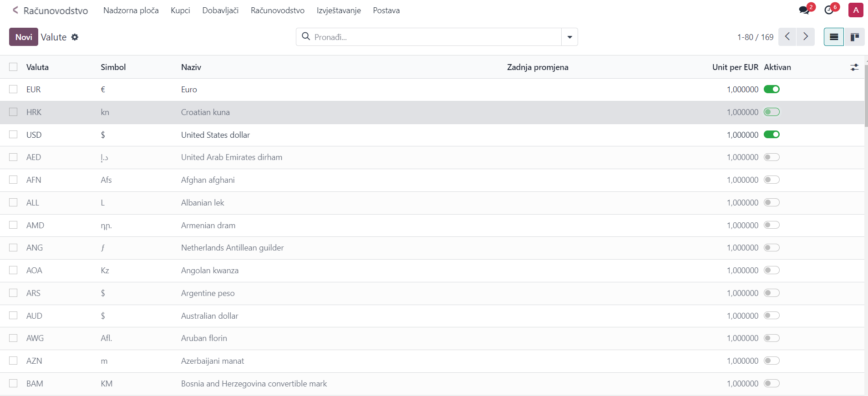Open optional column settings icon
The image size is (868, 396).
[x=854, y=67]
